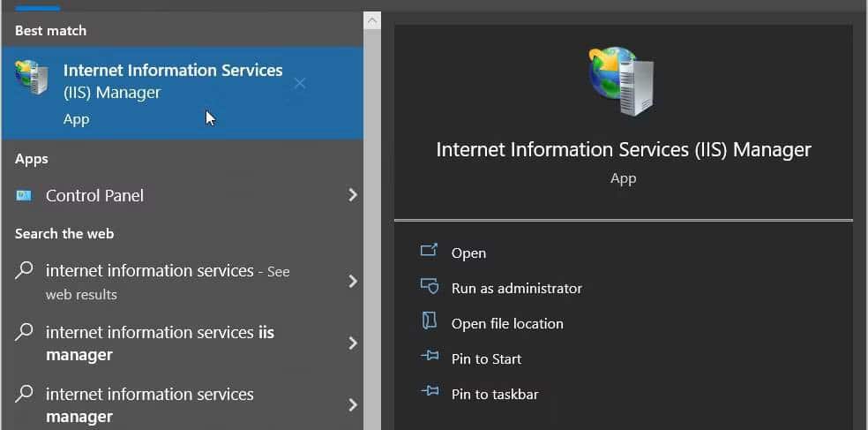868x430 pixels.
Task: Dismiss the IIS Manager best match with X
Action: [300, 84]
